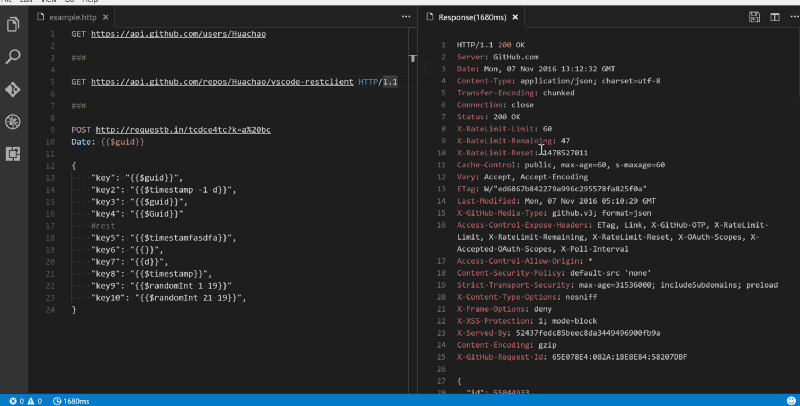Open the Debug view icon
The width and height of the screenshot is (800, 406).
point(13,121)
